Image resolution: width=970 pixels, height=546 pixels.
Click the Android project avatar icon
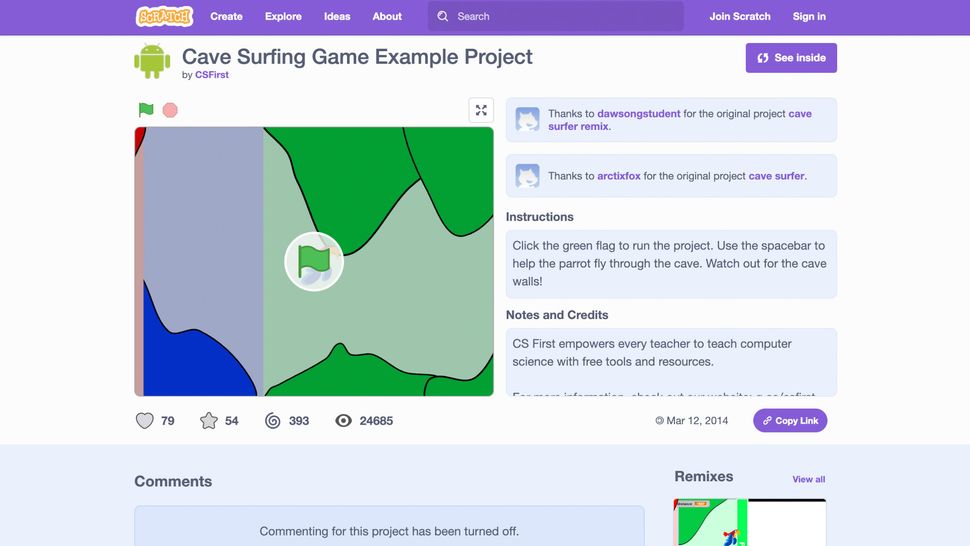pos(152,62)
